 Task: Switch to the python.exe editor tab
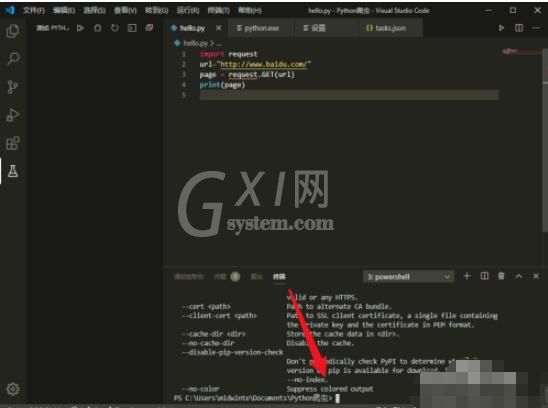click(x=261, y=28)
